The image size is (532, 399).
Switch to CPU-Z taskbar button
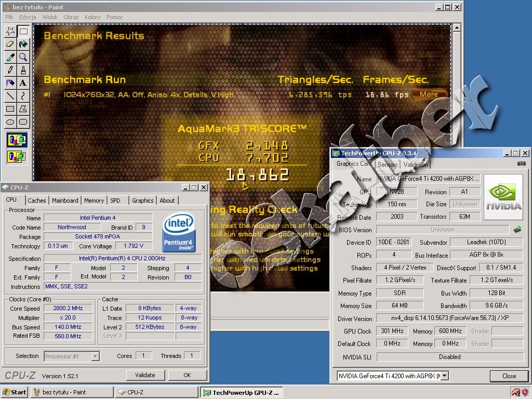[156, 392]
